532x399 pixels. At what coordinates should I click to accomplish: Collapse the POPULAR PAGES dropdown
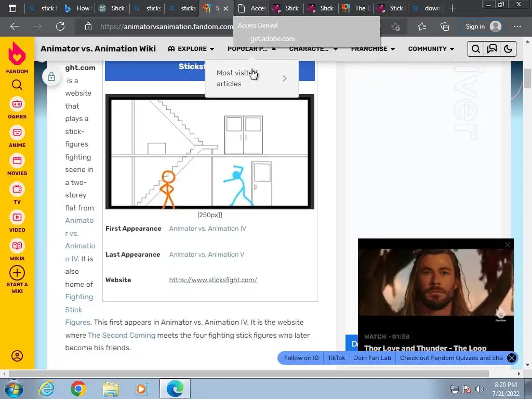252,49
